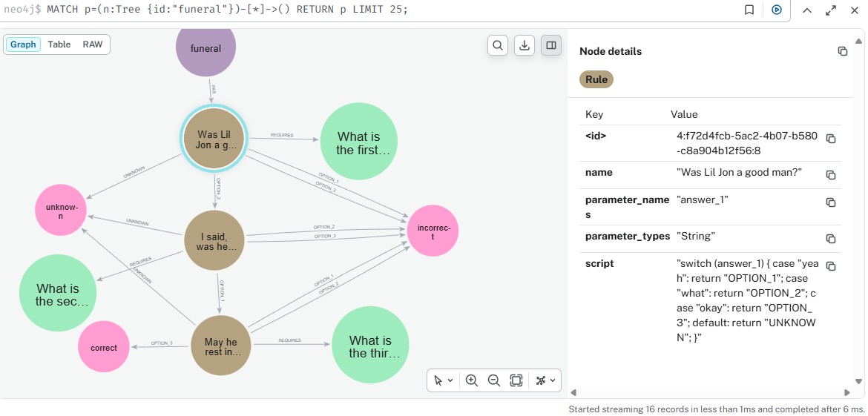Open the graph layout options dropdown
Screen dimensions: 868x416
545,380
